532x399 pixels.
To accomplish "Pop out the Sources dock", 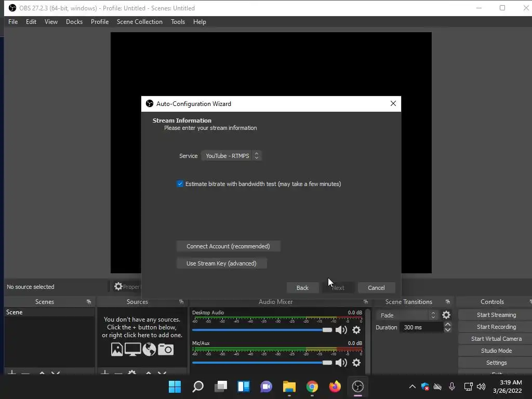I will [181, 302].
